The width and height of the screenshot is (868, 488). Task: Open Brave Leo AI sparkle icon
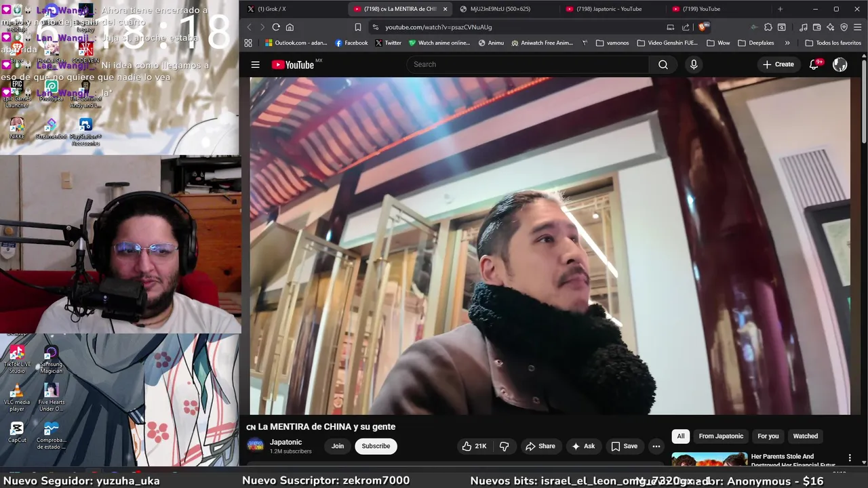coord(831,27)
